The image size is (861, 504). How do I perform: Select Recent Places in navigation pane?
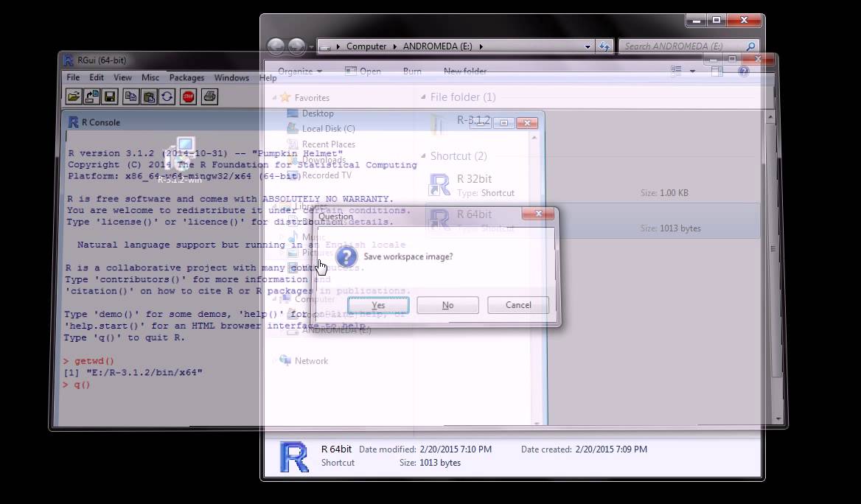(x=328, y=144)
